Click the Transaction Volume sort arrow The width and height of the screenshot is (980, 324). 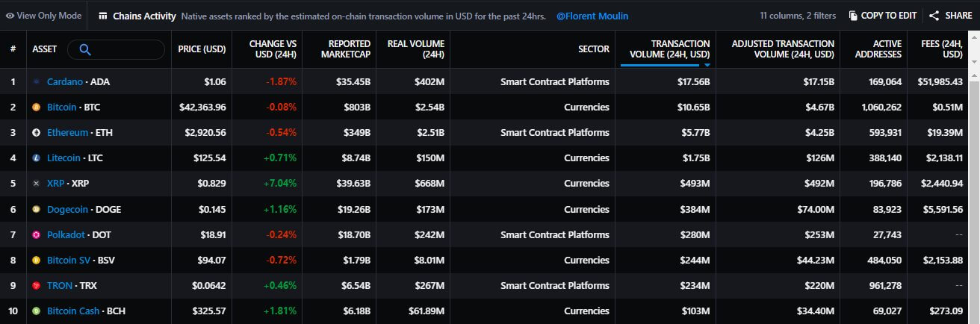707,65
